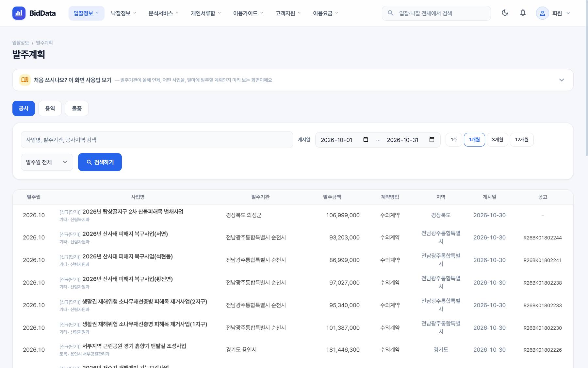The image size is (588, 368).
Task: Expand the 이용요금 menu
Action: (325, 13)
